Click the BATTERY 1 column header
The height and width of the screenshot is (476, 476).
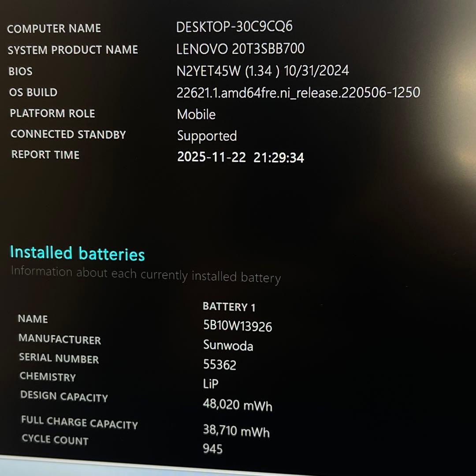point(229,306)
